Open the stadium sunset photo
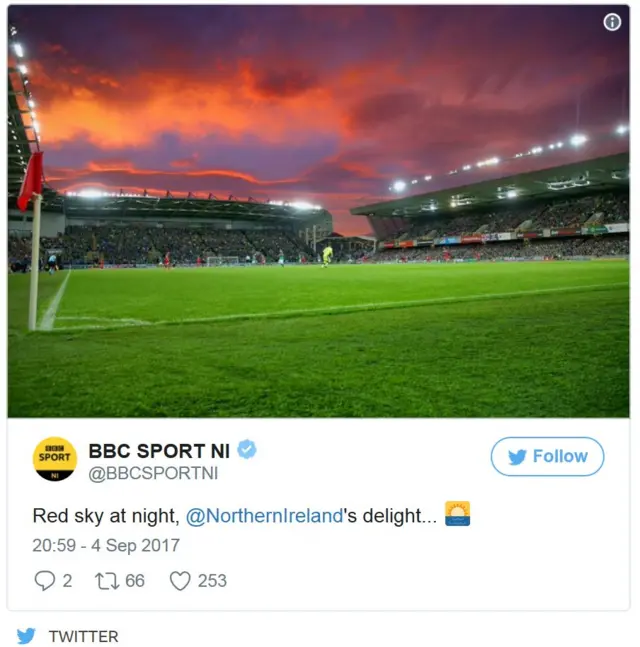Image resolution: width=640 pixels, height=647 pixels. 318,210
